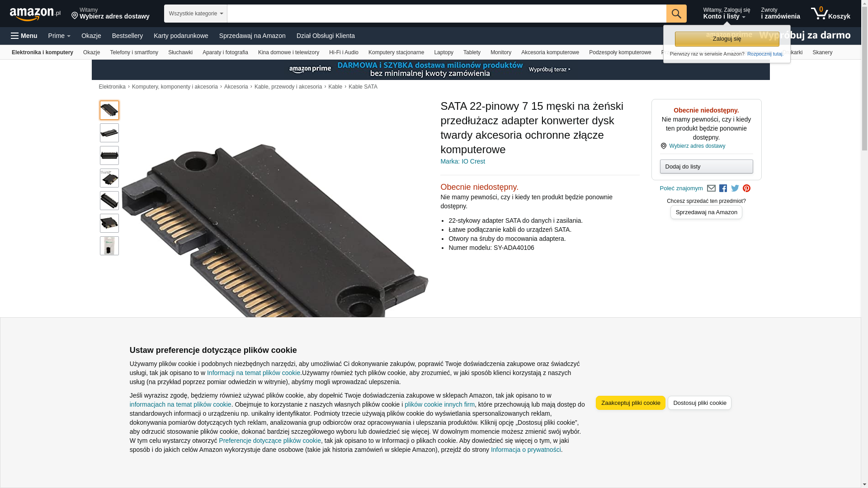Expand Wszystkie kategorie search dropdown
The height and width of the screenshot is (488, 868).
[196, 14]
